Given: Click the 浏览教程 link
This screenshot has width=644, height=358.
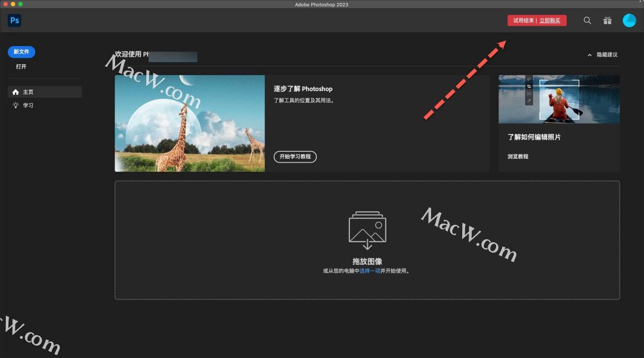Looking at the screenshot, I should point(518,156).
